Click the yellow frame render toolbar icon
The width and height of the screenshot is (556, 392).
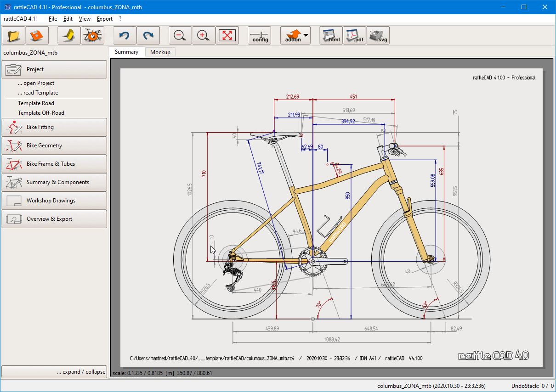point(69,35)
